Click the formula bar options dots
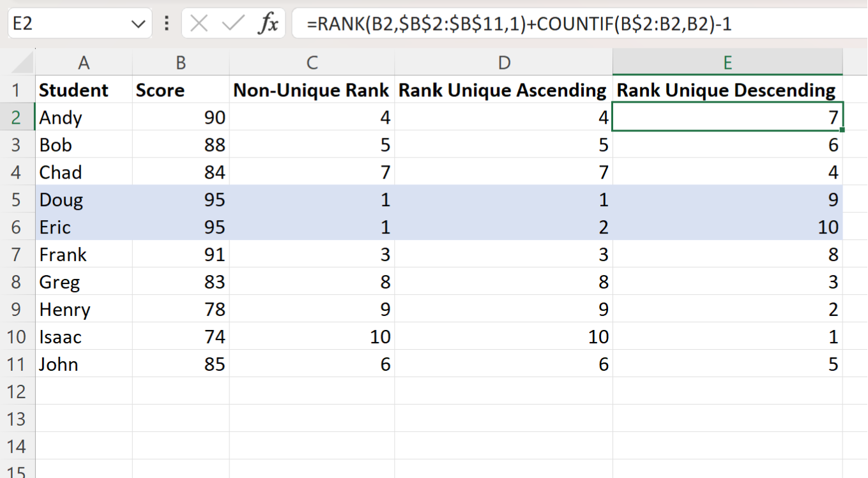The image size is (868, 478). (167, 24)
